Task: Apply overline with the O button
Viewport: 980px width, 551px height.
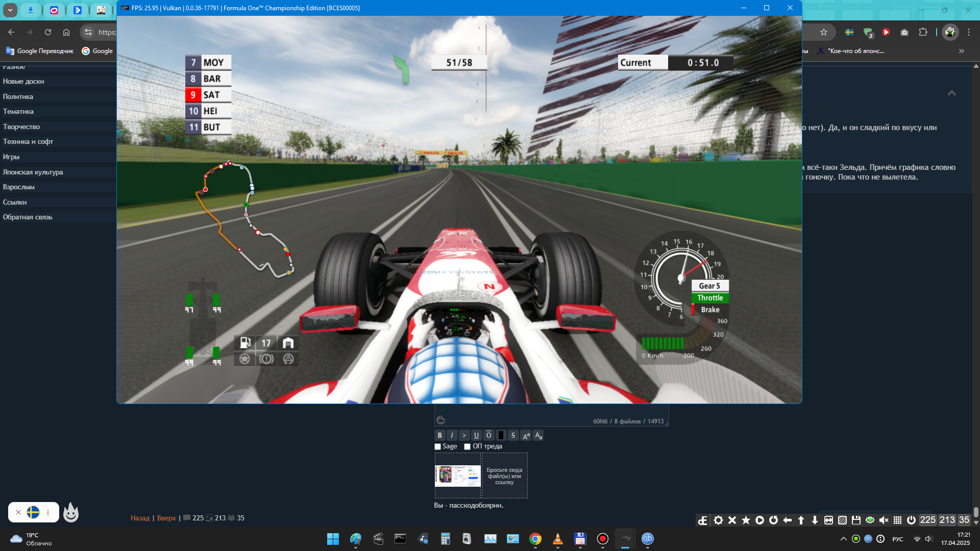Action: click(488, 435)
